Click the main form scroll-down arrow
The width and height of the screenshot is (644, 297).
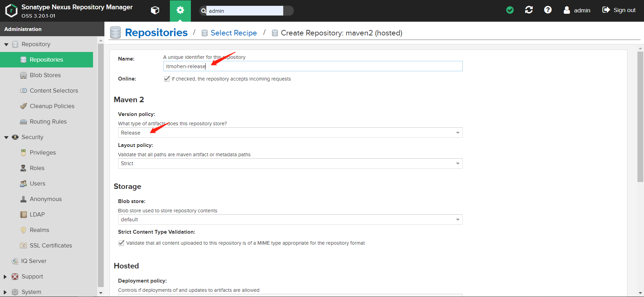point(640,293)
